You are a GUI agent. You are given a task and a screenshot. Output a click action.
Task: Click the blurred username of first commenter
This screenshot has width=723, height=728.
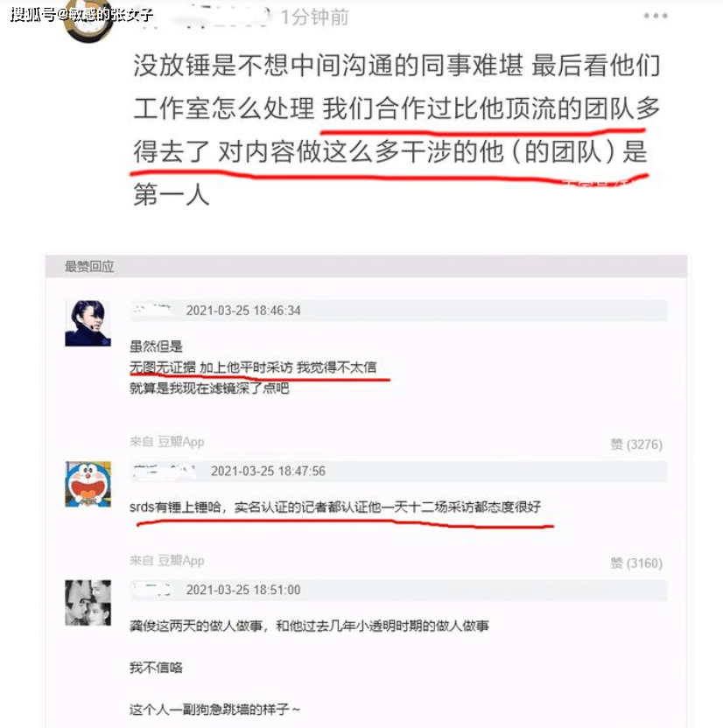(x=153, y=310)
